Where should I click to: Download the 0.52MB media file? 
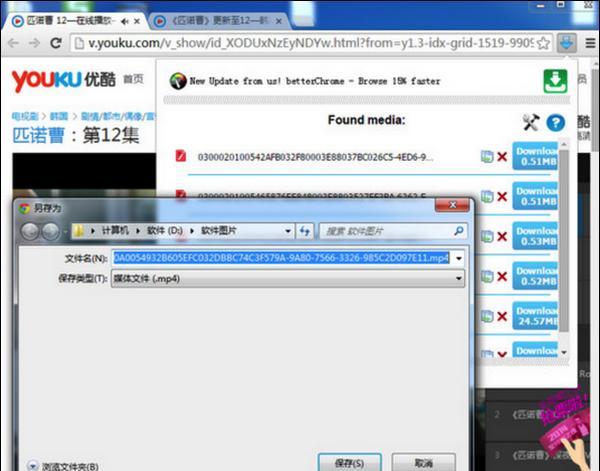tap(535, 276)
